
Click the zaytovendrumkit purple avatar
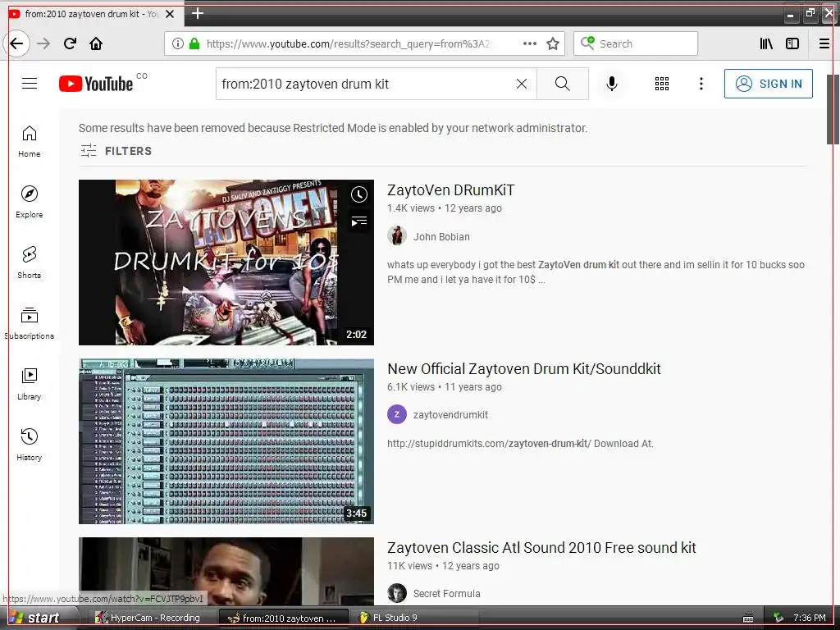(397, 414)
